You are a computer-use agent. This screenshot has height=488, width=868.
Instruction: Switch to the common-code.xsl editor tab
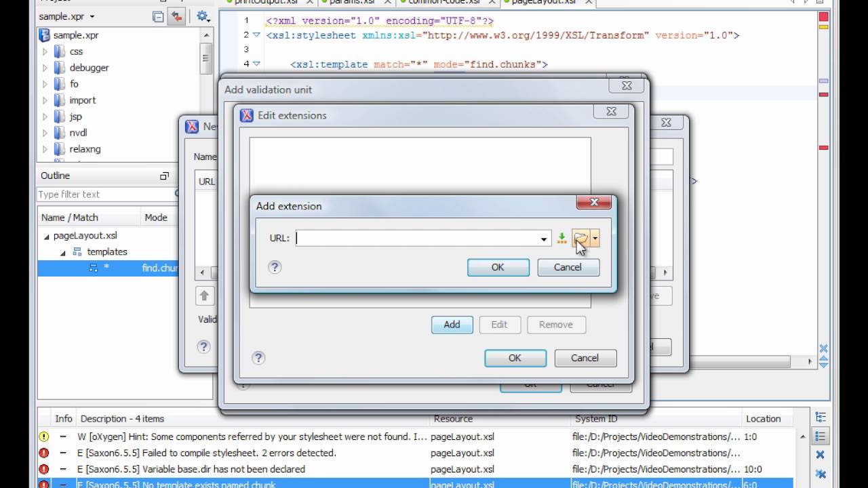(443, 2)
